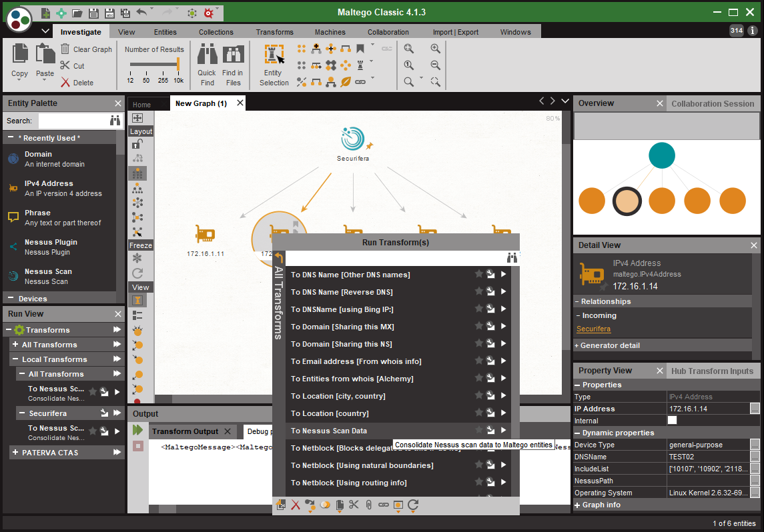Switch to Collaboration Session tab
764x532 pixels.
point(713,104)
